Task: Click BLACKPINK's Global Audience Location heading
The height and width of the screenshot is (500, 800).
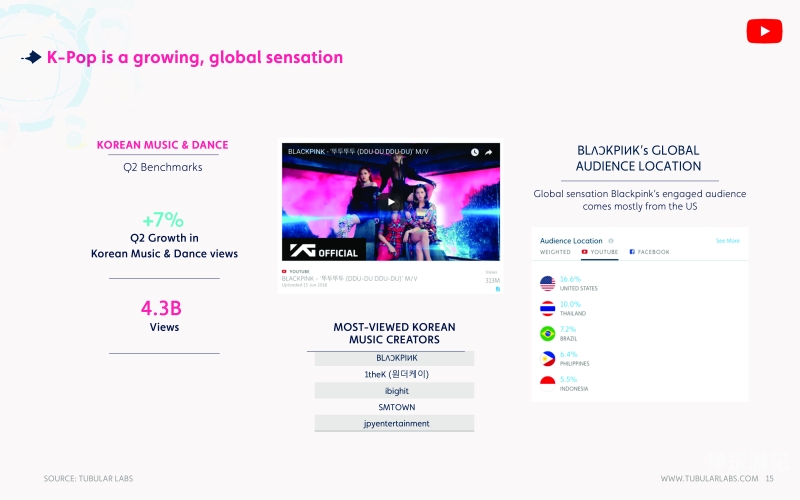Action: click(x=638, y=158)
